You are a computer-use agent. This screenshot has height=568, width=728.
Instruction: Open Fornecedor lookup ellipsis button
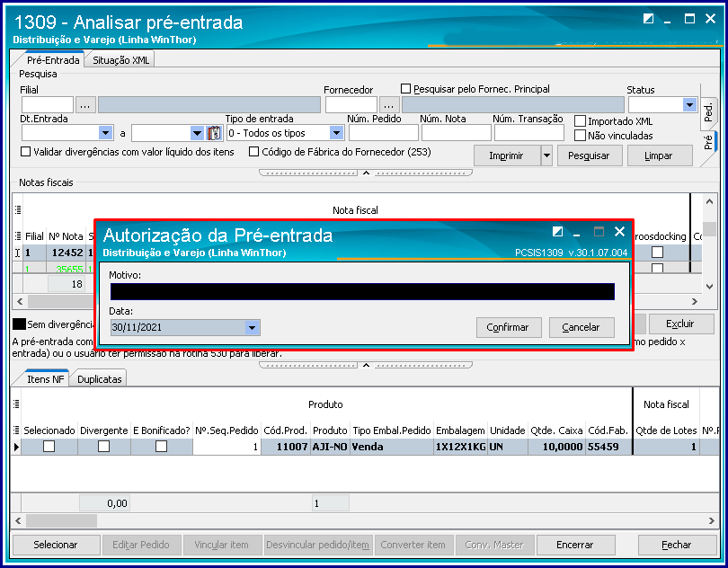[389, 105]
